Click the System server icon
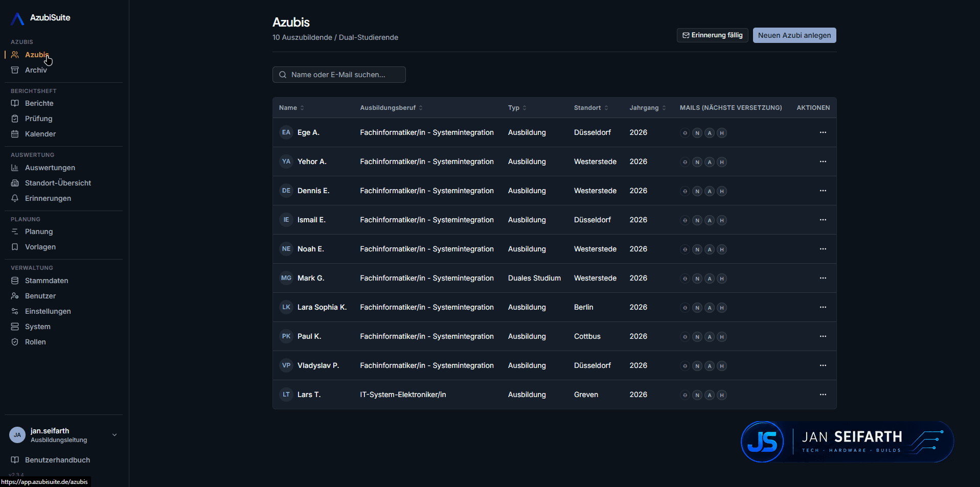 tap(15, 327)
